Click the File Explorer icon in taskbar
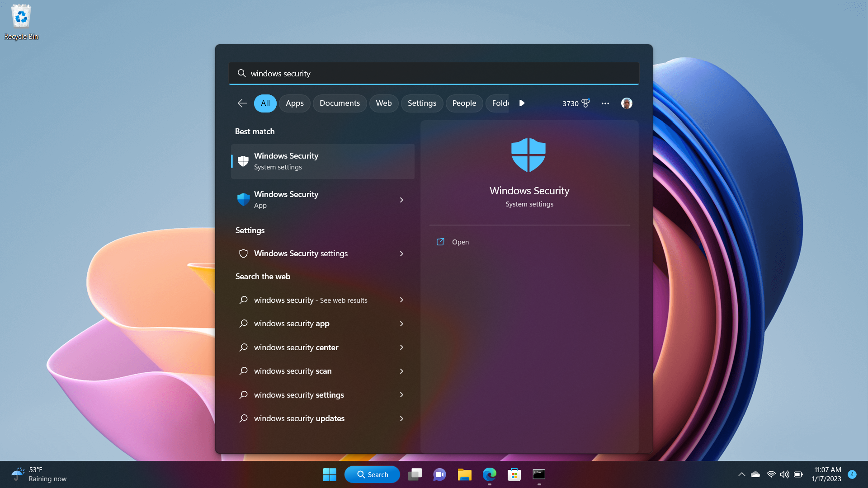The image size is (868, 488). (464, 474)
